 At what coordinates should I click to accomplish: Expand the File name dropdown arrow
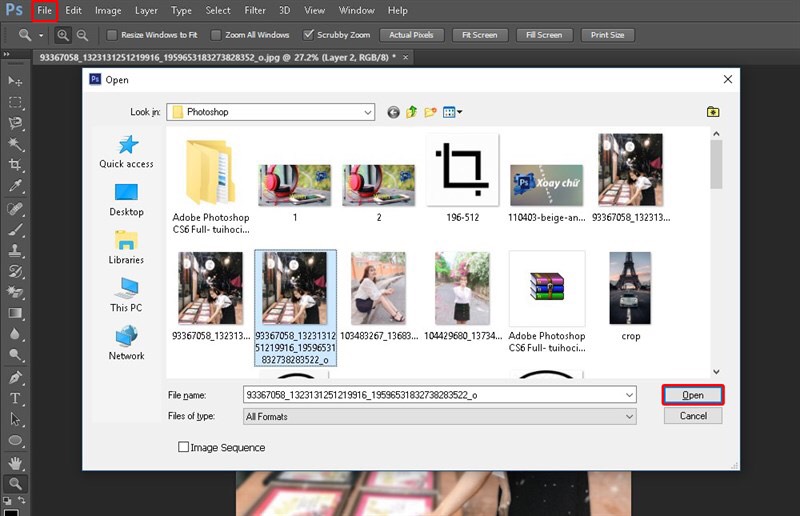pos(630,395)
